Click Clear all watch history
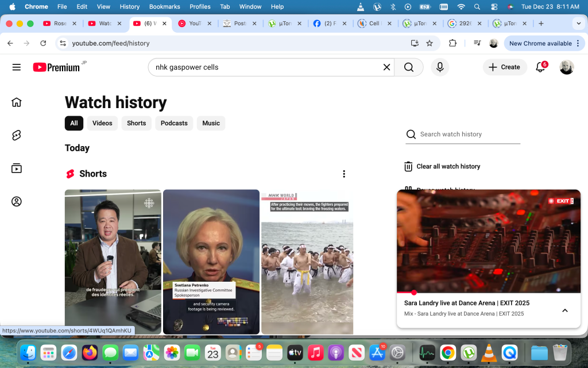 448,166
